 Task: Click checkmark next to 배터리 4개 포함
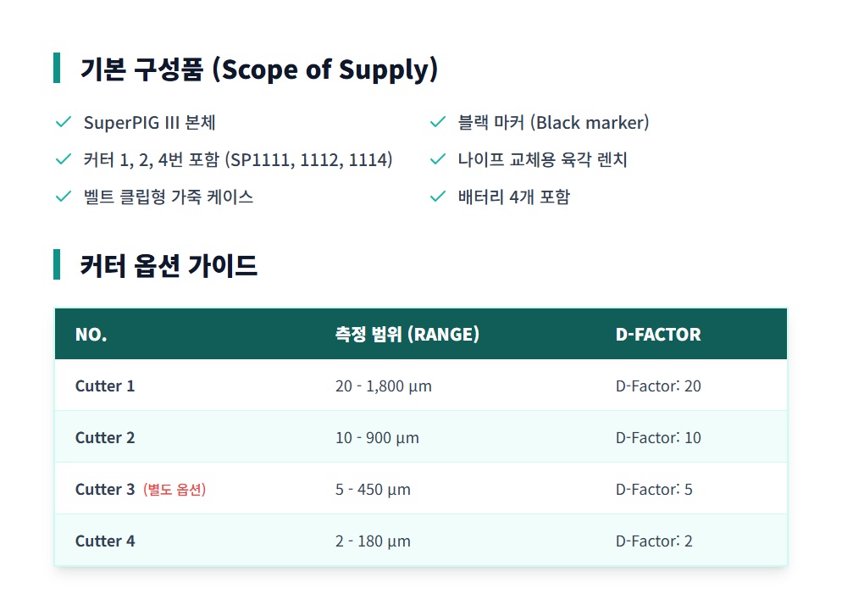[437, 197]
